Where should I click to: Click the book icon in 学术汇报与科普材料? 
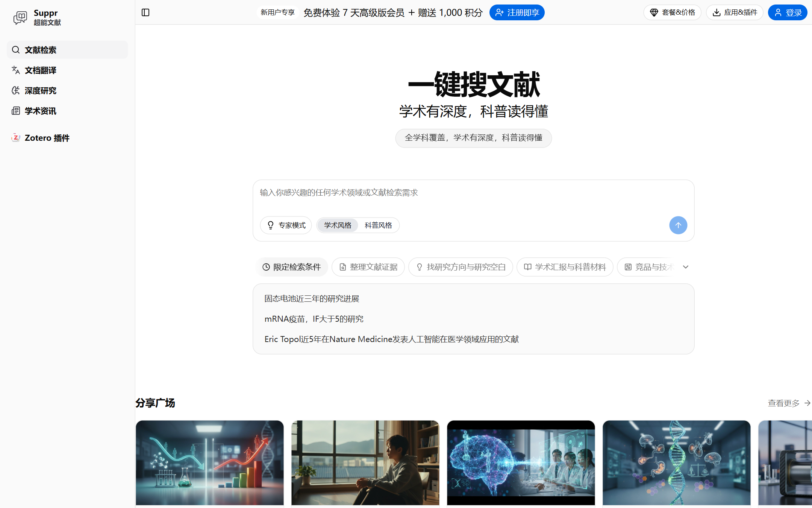coord(528,267)
